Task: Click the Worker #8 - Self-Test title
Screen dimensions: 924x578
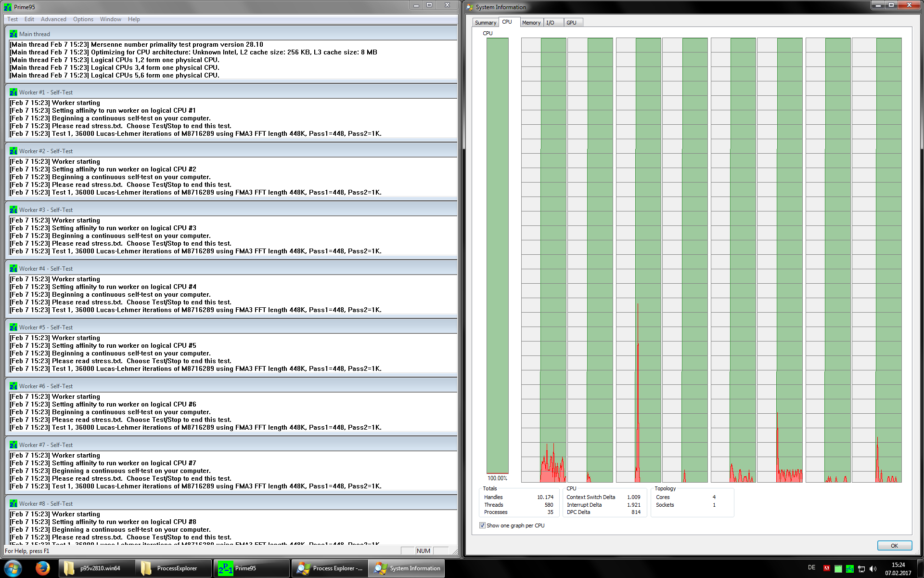Action: pos(46,504)
